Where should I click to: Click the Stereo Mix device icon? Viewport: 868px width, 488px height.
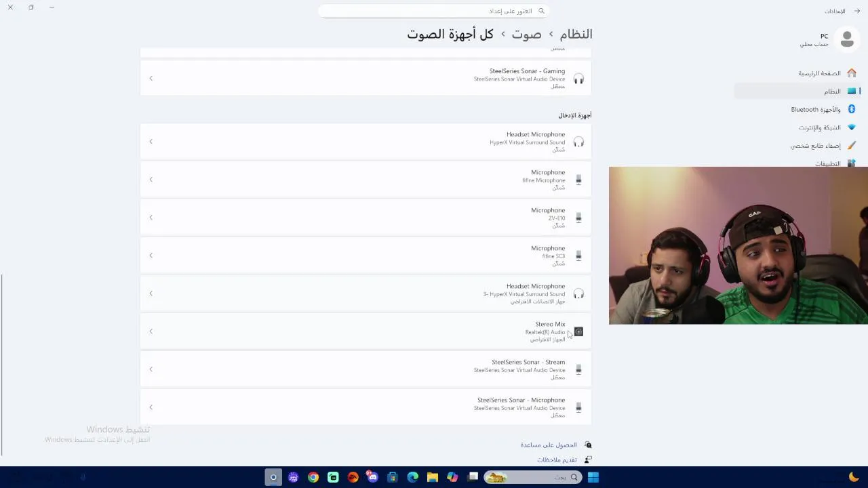click(578, 331)
